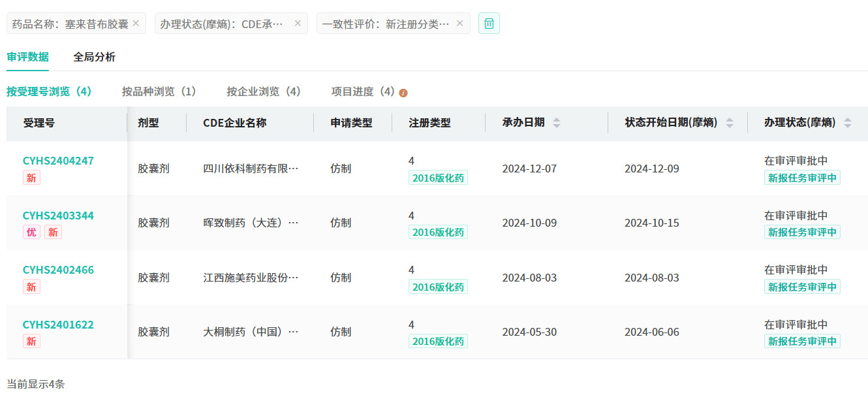Viewport: 868px width, 405px height.
Task: Click date 2024-08-03 in 承办日期 column
Action: (529, 278)
